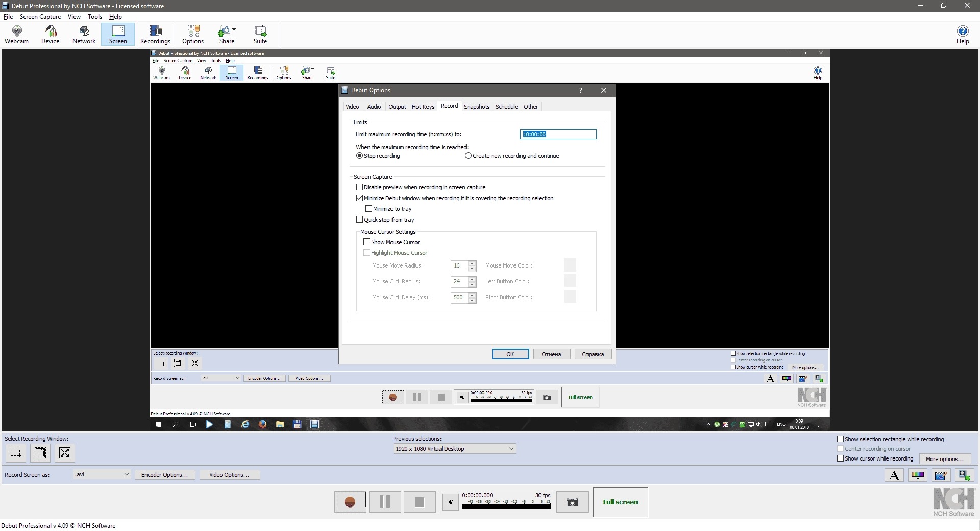Viewport: 980px width, 531px height.
Task: Select Stop recording radio option
Action: pyautogui.click(x=378, y=156)
